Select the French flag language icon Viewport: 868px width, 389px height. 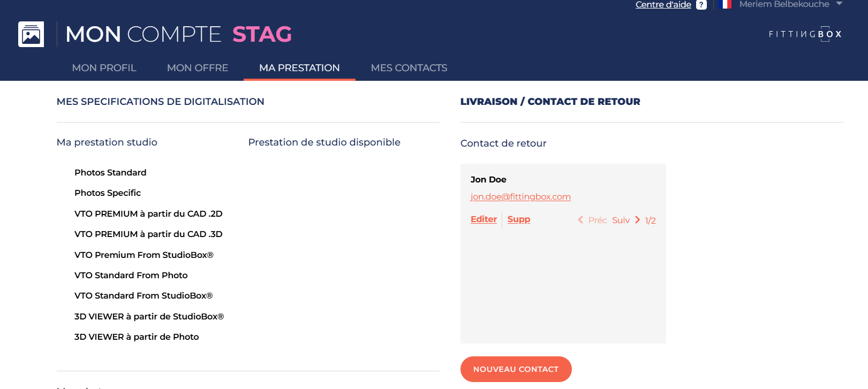(726, 4)
